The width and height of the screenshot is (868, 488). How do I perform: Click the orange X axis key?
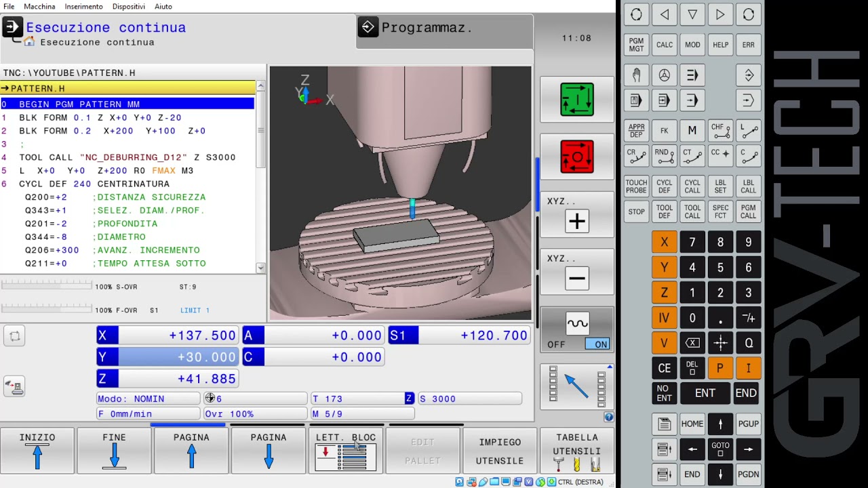(x=665, y=242)
